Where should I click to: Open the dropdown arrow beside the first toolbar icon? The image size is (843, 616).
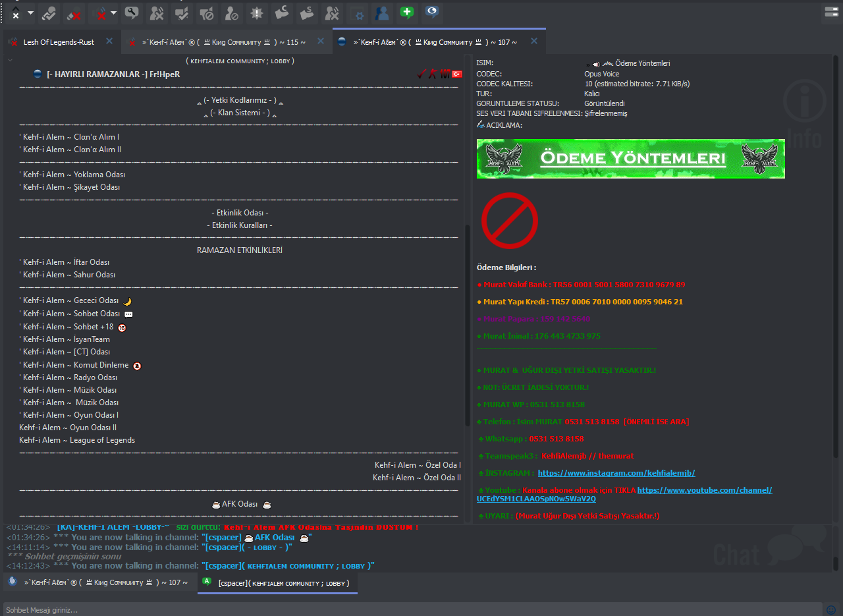tap(30, 13)
